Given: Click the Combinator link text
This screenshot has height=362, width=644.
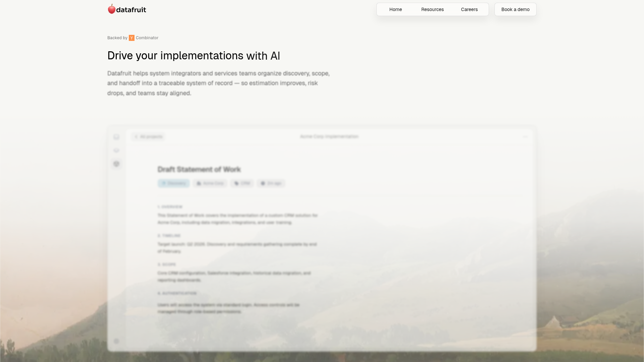Looking at the screenshot, I should tap(147, 38).
